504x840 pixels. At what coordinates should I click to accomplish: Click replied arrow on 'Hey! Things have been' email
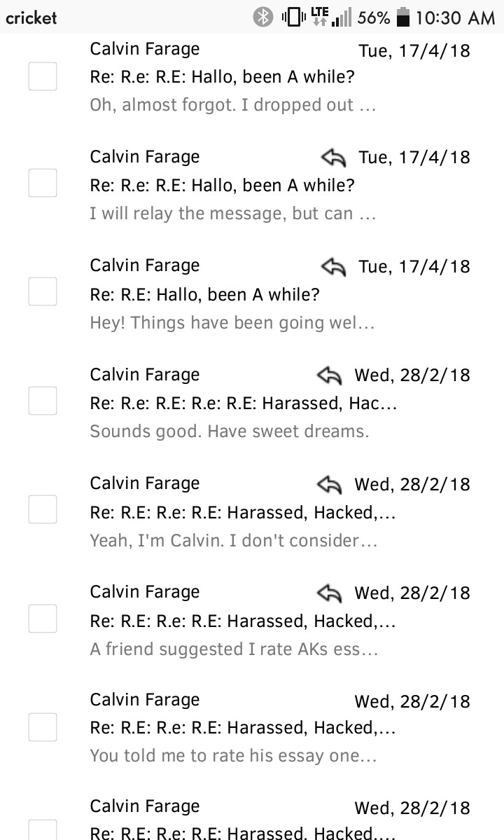pyautogui.click(x=333, y=266)
